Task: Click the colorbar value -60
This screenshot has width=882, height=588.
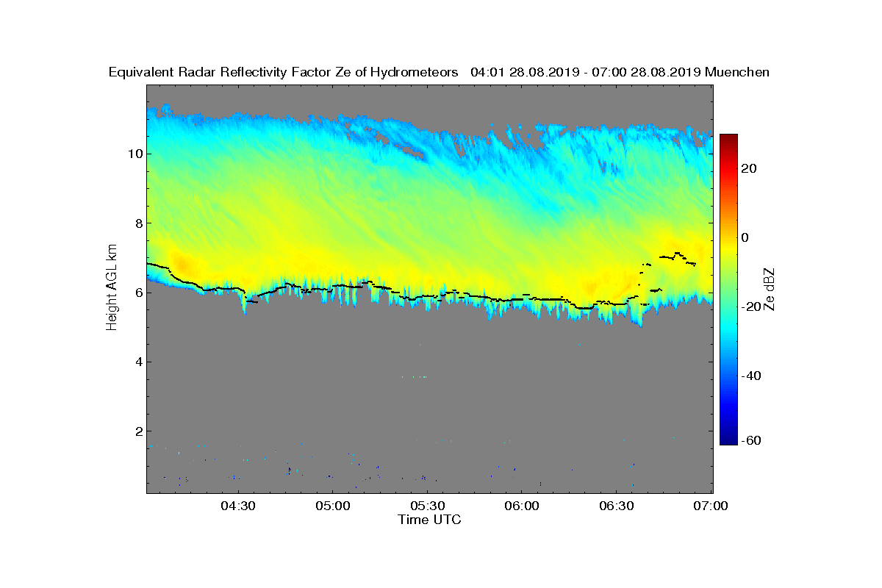Action: 751,440
